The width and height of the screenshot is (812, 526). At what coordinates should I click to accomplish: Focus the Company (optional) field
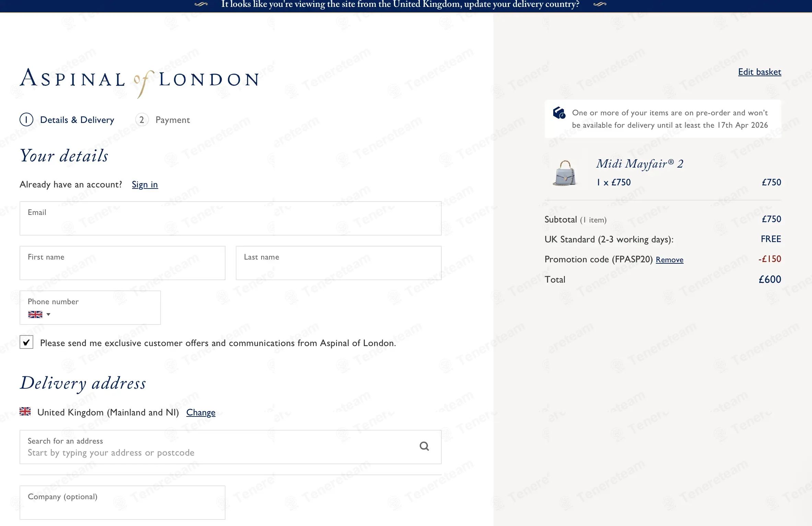click(x=123, y=503)
